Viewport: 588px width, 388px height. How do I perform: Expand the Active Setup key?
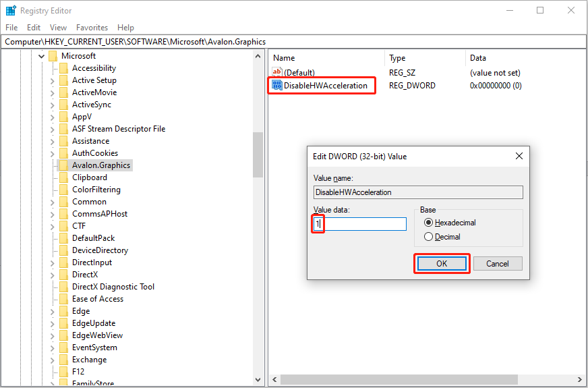[52, 81]
